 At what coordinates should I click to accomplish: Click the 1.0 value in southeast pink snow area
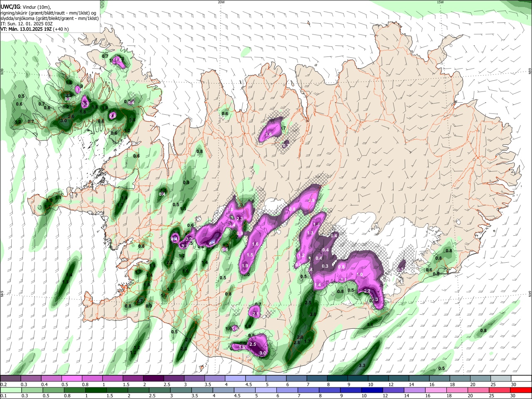360,275
